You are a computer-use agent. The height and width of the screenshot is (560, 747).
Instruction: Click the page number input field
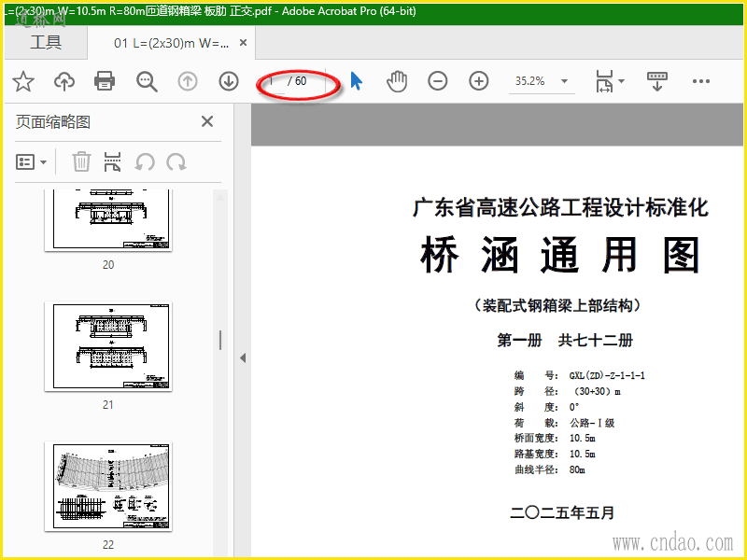click(271, 81)
